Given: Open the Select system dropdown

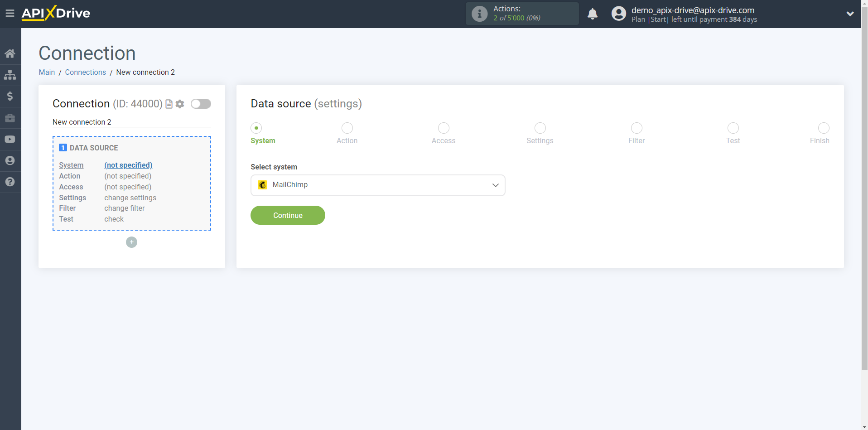Looking at the screenshot, I should click(x=378, y=185).
